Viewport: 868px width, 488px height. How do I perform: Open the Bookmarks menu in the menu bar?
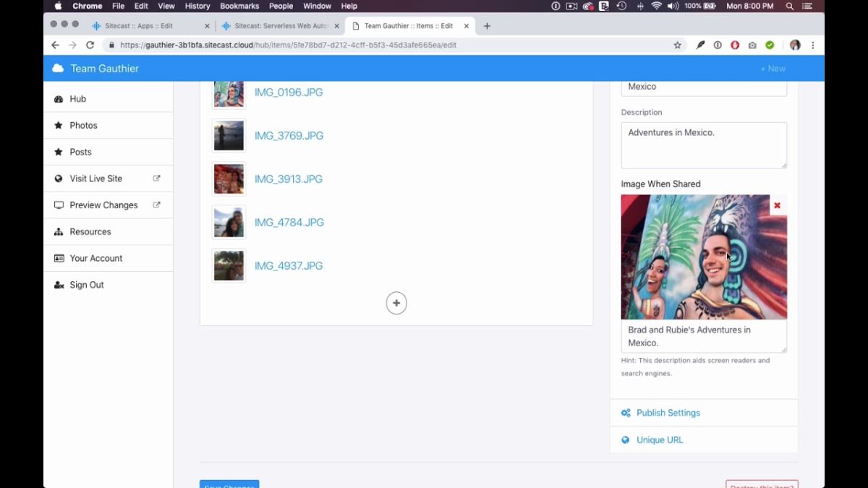[x=239, y=6]
